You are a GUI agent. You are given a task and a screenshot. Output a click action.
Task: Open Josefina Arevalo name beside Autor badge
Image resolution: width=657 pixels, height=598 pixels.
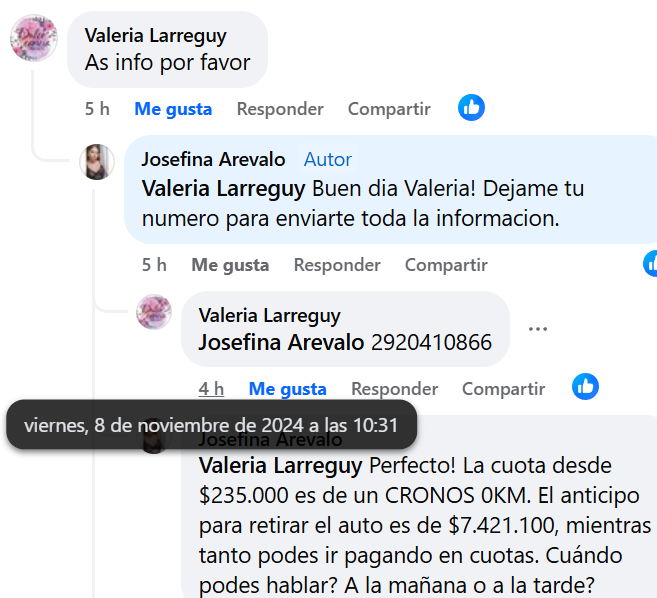pos(213,160)
